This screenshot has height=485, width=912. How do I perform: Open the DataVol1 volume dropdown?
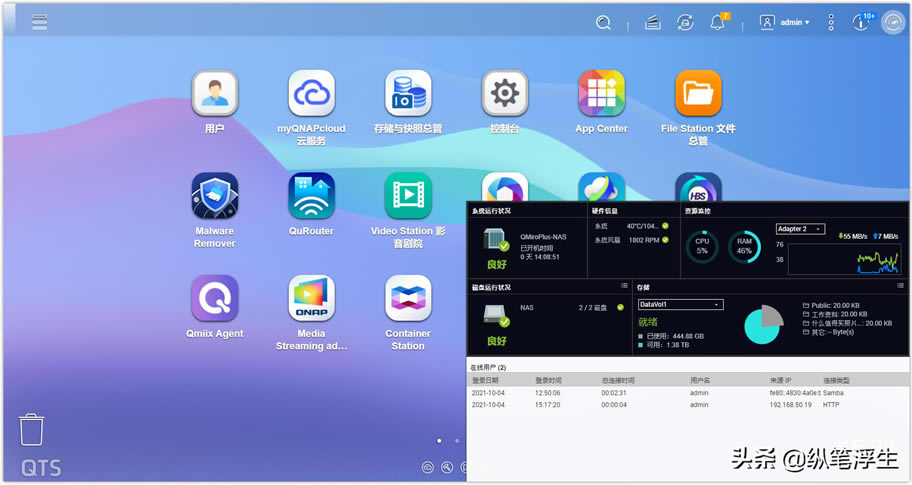[681, 304]
